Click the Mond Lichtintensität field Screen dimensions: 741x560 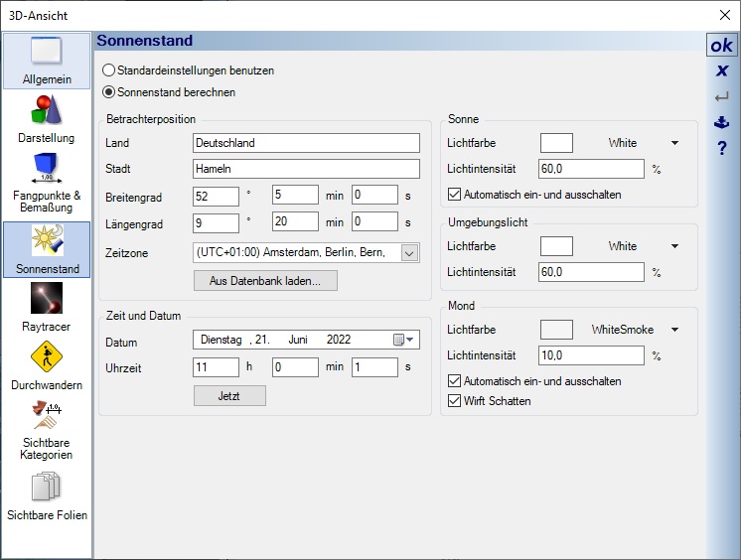click(591, 355)
